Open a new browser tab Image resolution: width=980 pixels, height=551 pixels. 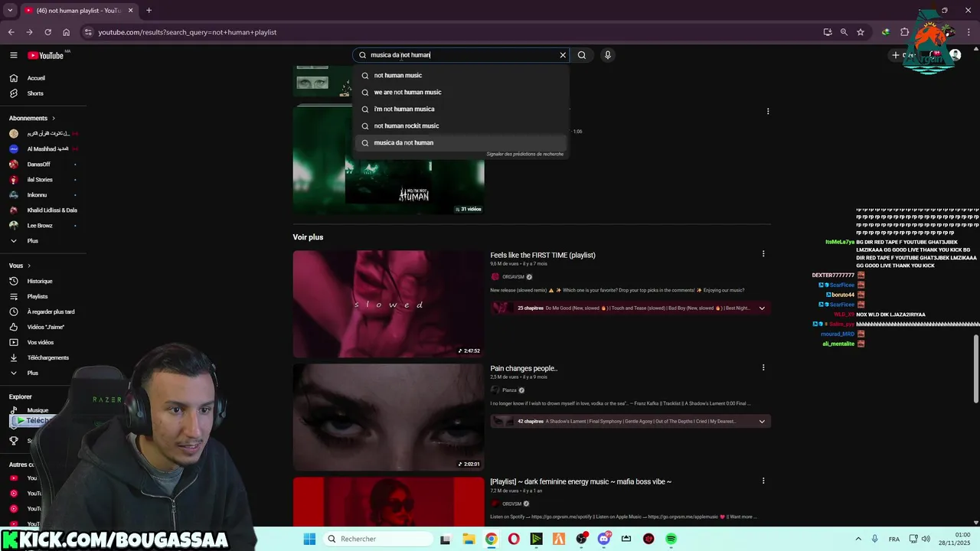click(x=149, y=11)
